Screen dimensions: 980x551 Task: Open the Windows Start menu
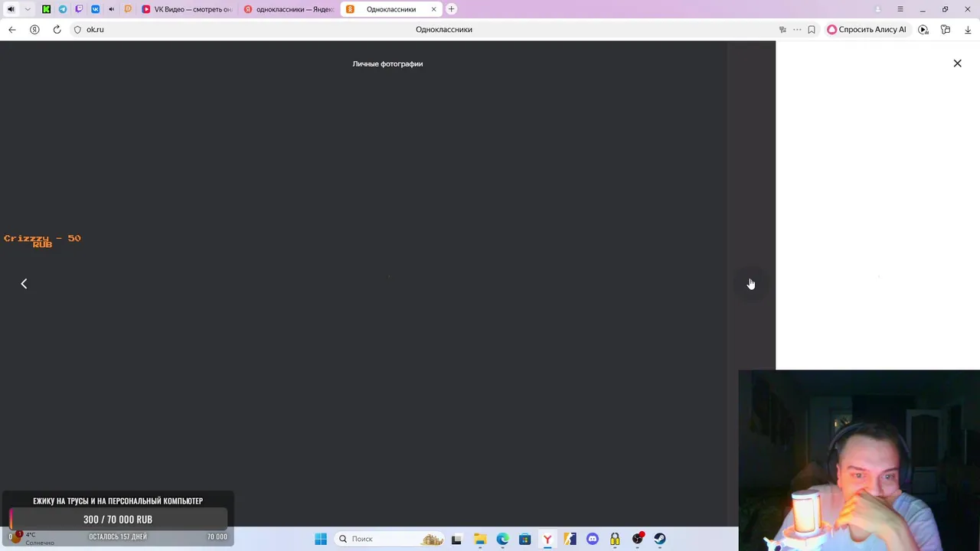[321, 539]
